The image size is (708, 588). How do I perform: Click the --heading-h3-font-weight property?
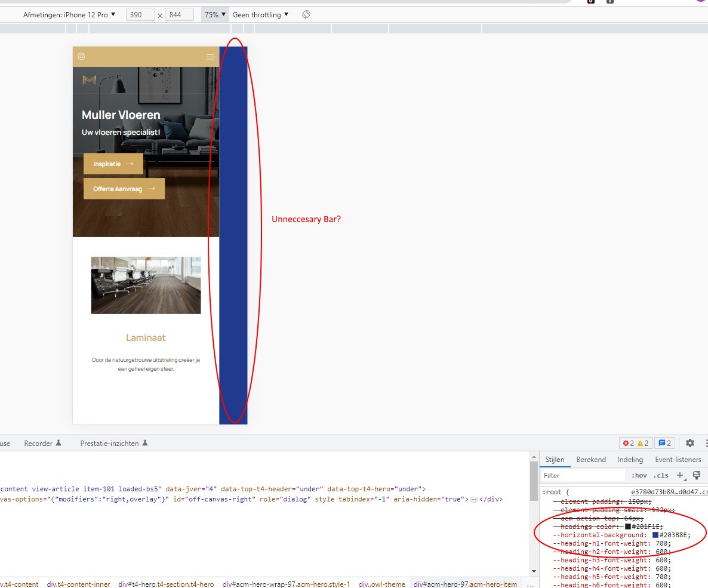tap(601, 560)
